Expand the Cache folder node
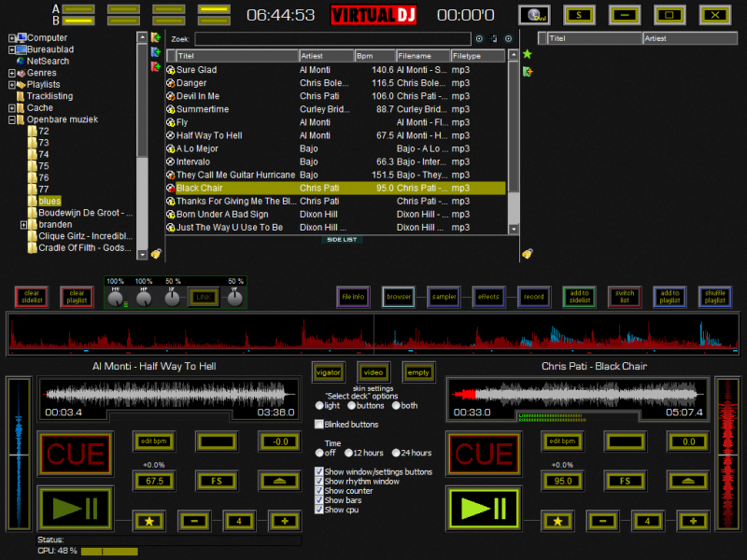Screen dimensions: 747x560 11,108
